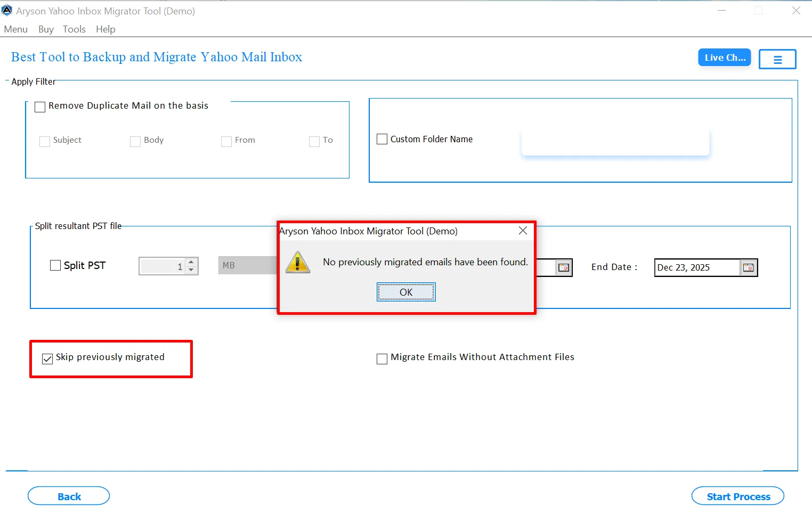The height and width of the screenshot is (530, 812).
Task: Open the Start Date calendar picker icon
Action: click(563, 267)
